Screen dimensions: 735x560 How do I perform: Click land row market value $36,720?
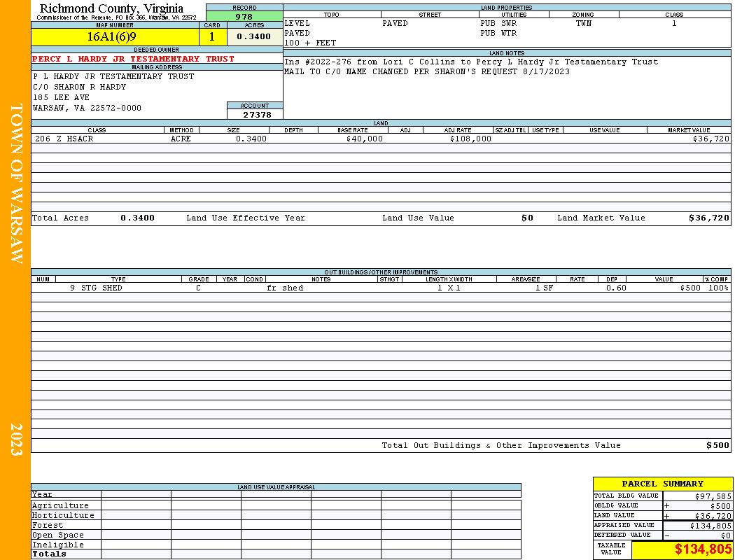pos(711,139)
